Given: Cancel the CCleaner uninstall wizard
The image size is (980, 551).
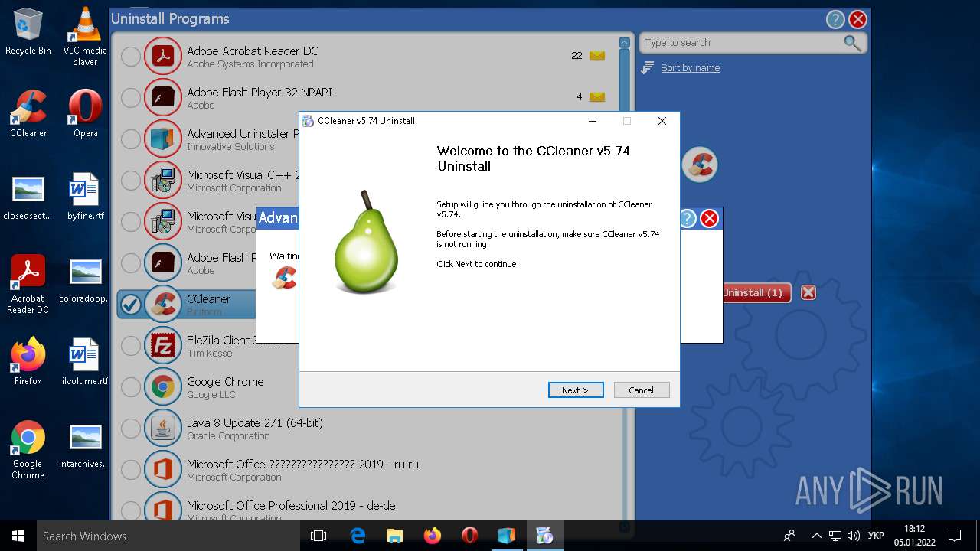Looking at the screenshot, I should point(642,390).
